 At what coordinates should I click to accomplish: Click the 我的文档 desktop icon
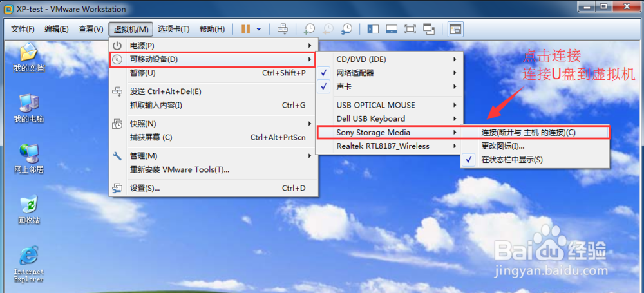pyautogui.click(x=29, y=58)
